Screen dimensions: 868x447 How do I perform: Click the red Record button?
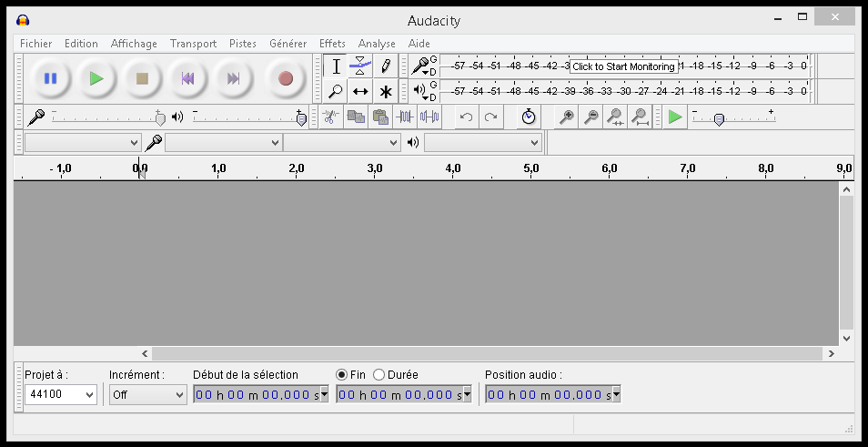click(286, 78)
